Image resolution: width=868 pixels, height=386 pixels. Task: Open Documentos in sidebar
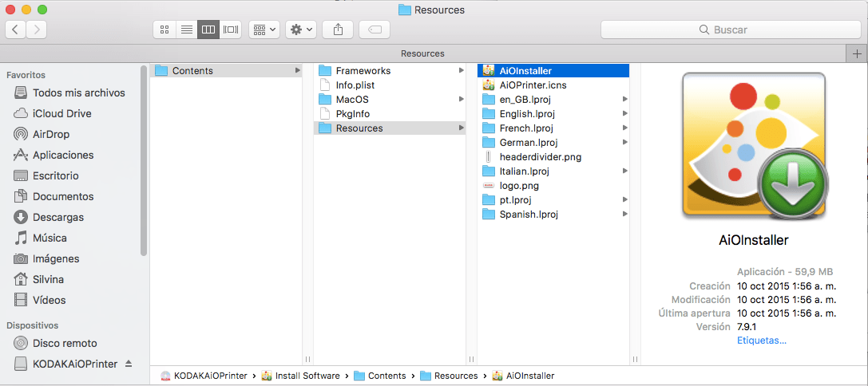pos(63,196)
